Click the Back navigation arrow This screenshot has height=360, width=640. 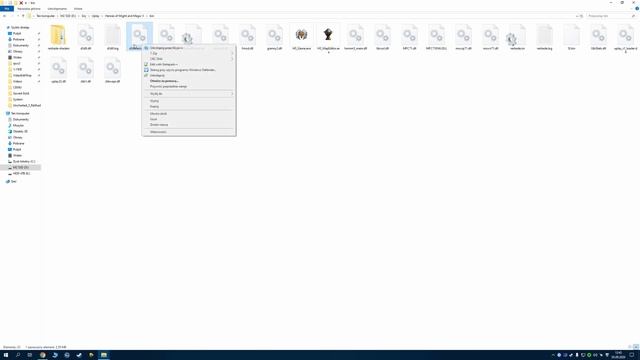click(x=4, y=16)
